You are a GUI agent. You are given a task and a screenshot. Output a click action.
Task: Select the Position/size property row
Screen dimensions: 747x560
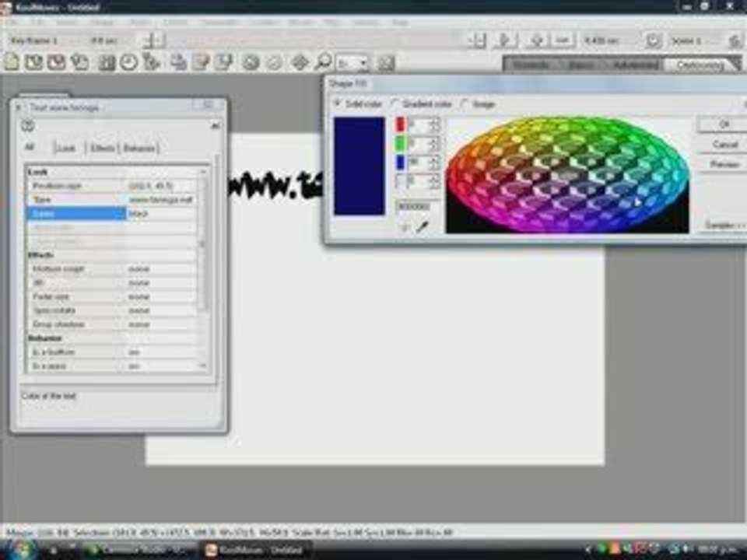pyautogui.click(x=112, y=186)
